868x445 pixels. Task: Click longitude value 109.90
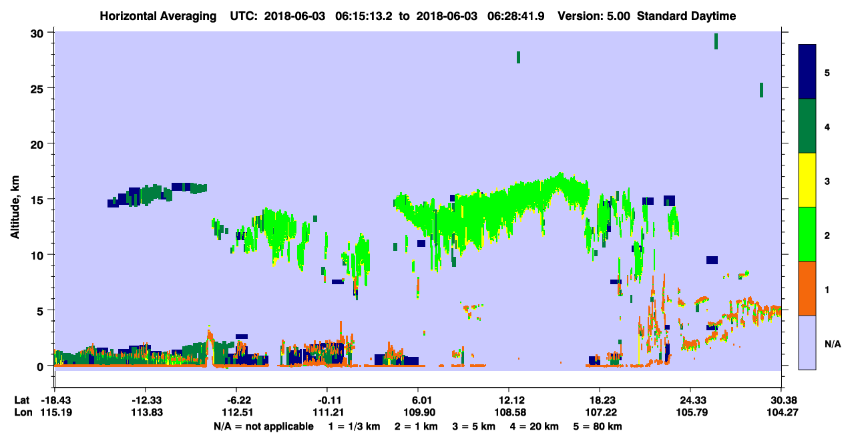(418, 412)
